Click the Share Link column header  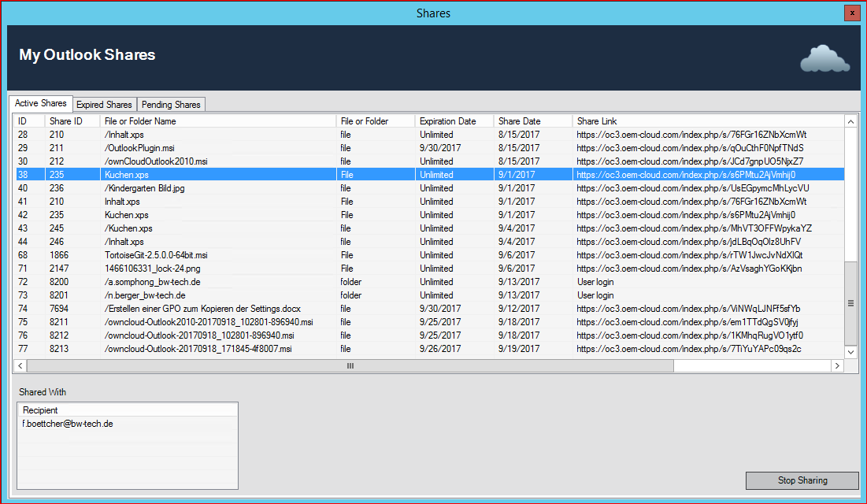pyautogui.click(x=708, y=121)
